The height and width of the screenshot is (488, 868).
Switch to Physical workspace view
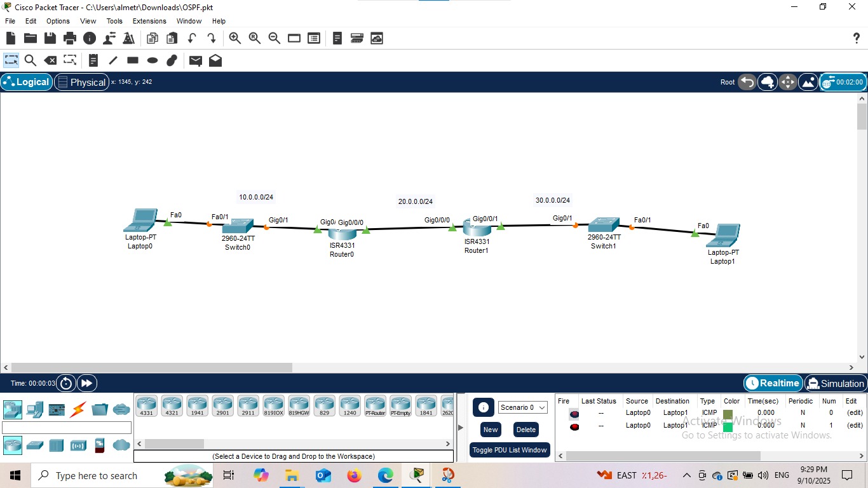(x=81, y=82)
